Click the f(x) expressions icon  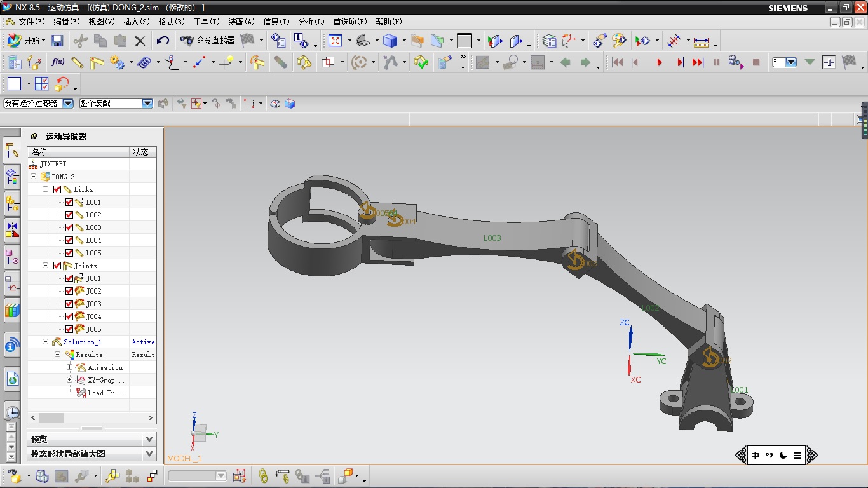click(57, 62)
